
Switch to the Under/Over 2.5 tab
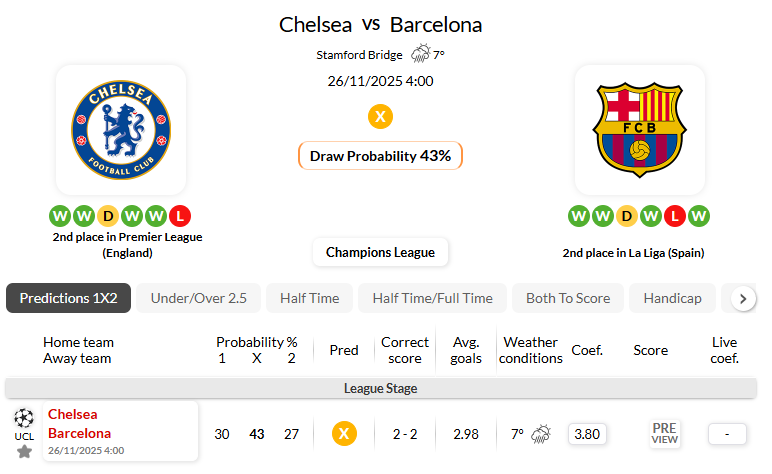pos(198,298)
